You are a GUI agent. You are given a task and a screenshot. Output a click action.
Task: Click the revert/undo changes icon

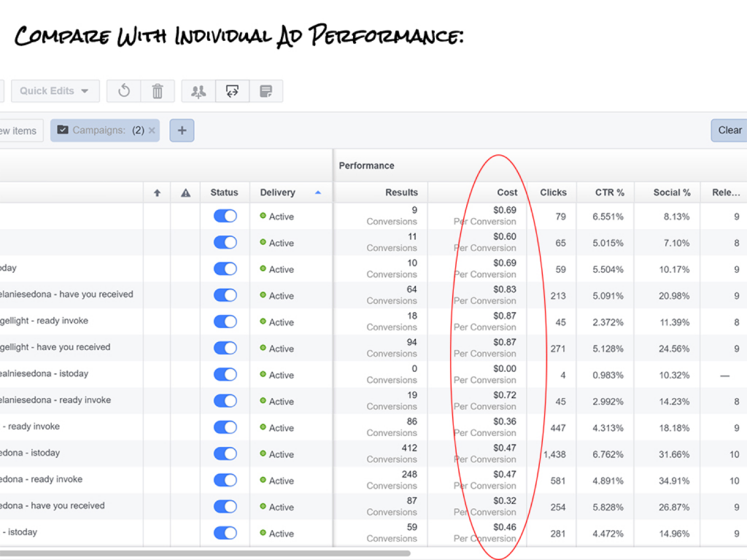click(124, 91)
